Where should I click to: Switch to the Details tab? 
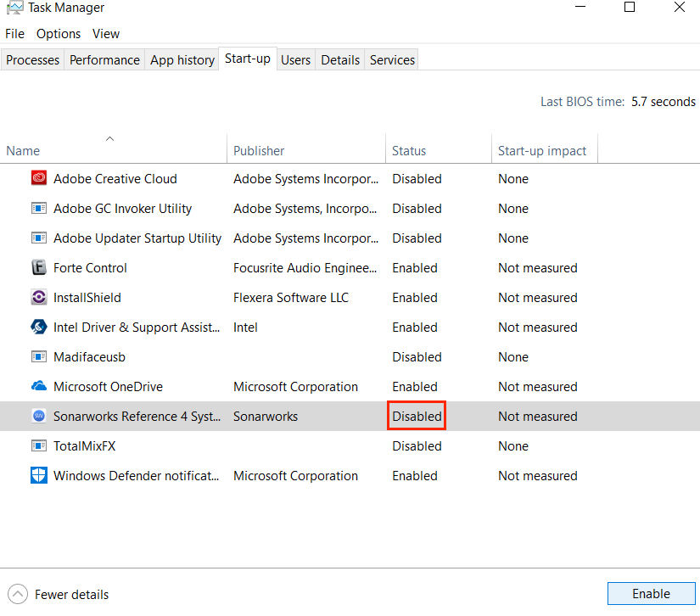click(x=340, y=59)
